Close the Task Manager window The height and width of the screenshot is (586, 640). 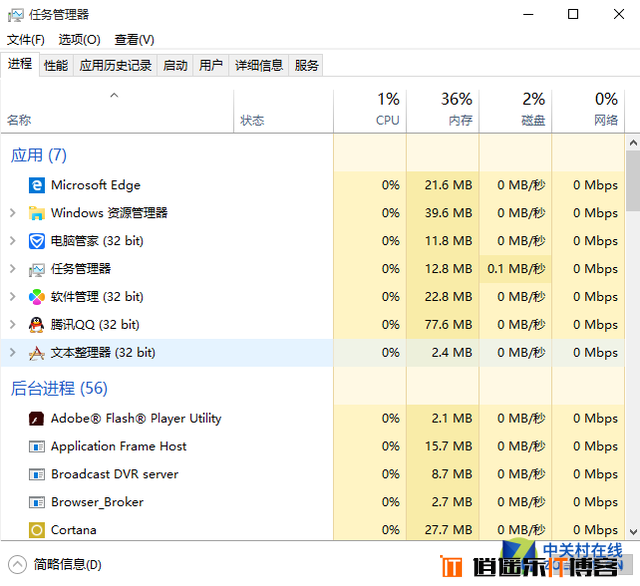pos(619,15)
